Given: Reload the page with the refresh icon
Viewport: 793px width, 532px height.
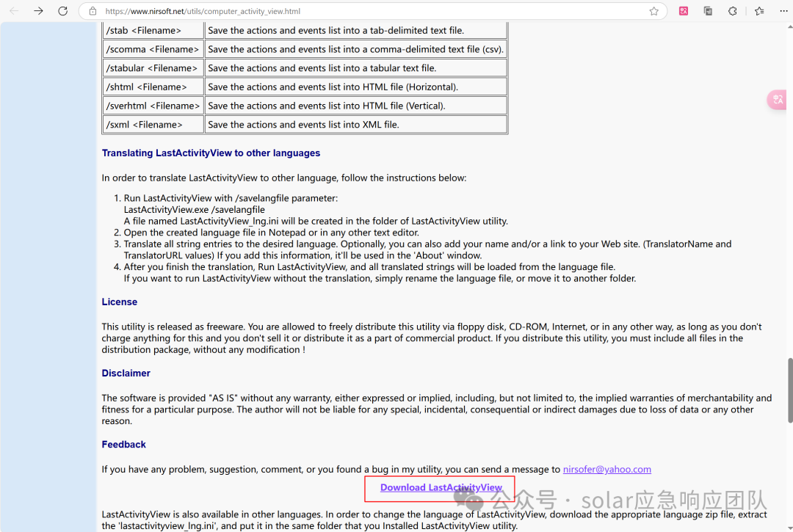Looking at the screenshot, I should click(62, 11).
